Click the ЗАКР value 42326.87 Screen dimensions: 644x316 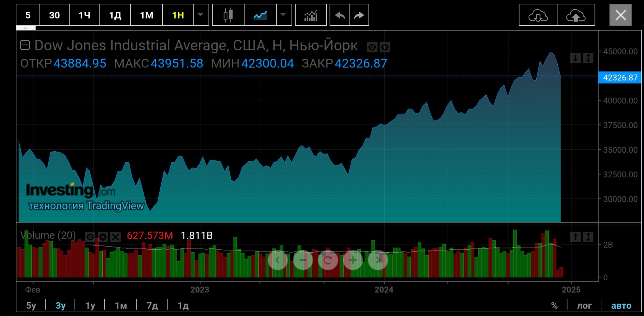[x=361, y=63]
